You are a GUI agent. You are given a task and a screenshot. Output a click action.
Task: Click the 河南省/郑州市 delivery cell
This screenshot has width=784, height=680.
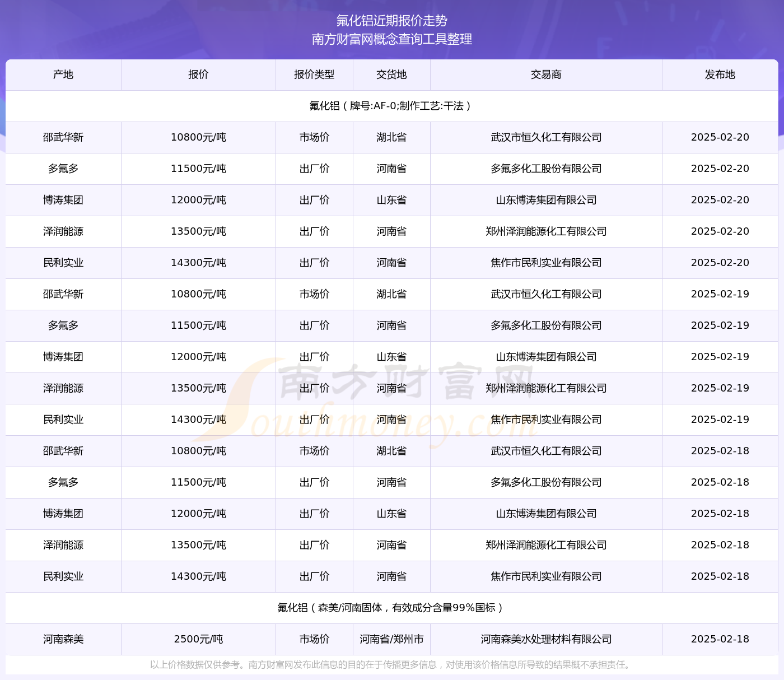(x=391, y=639)
